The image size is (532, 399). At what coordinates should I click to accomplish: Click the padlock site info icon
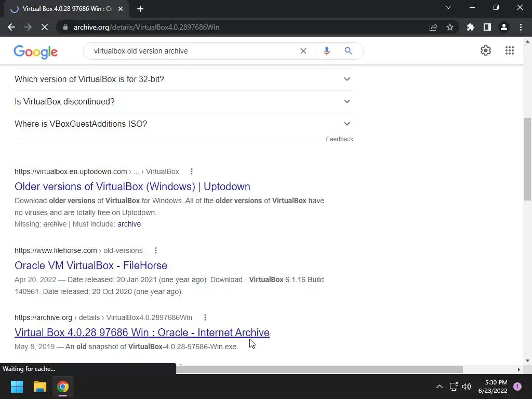[65, 27]
